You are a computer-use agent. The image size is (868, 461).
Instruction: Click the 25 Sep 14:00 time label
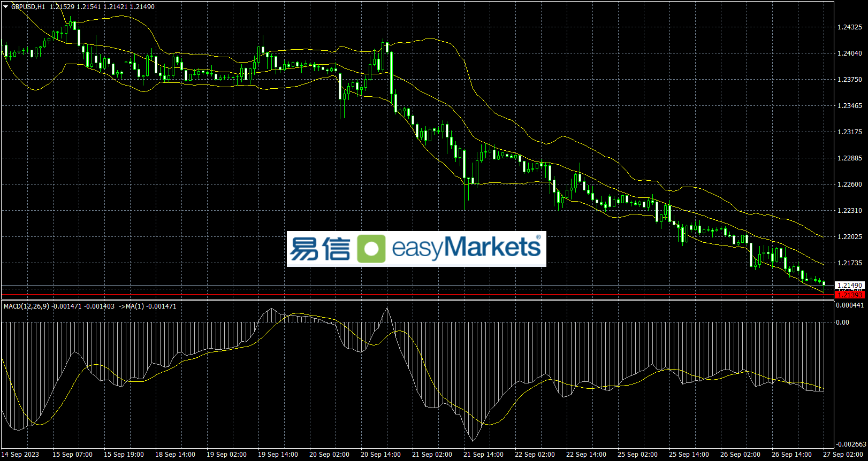click(689, 455)
